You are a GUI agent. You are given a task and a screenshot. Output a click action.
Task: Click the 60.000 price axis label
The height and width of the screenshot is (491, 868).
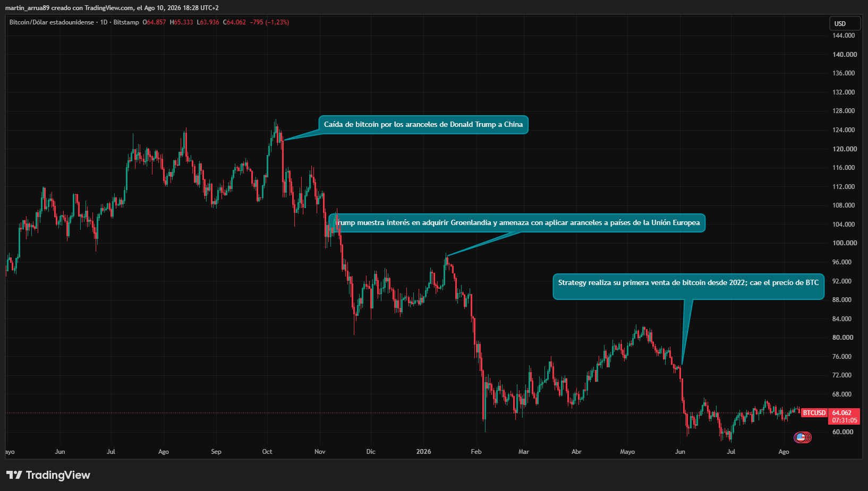[x=843, y=432]
